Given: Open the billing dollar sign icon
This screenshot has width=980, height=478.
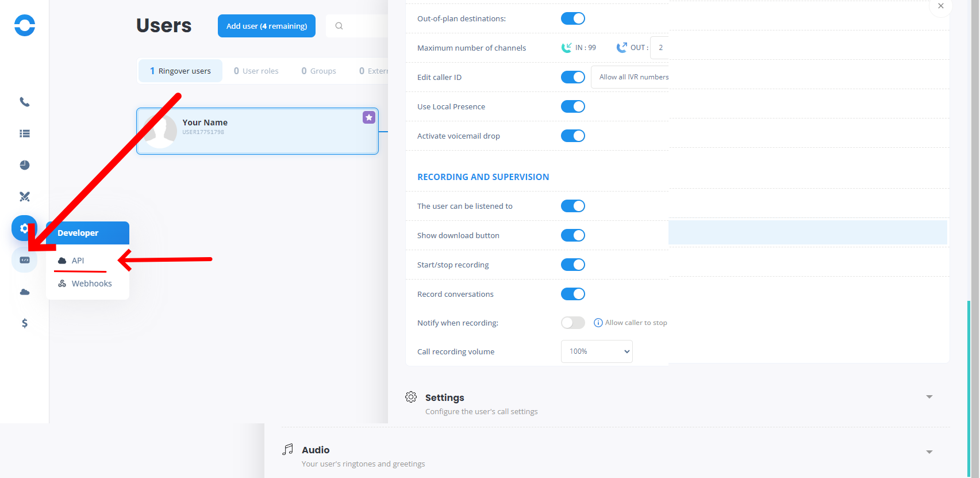Looking at the screenshot, I should (25, 323).
